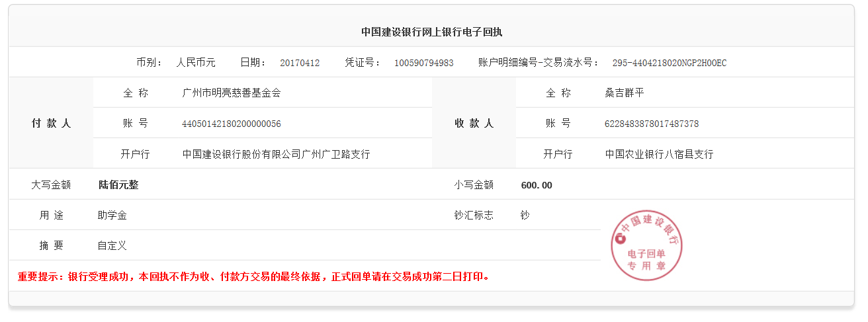Select payer bank 中国建设银行股份有限公司广州广卫路支行
This screenshot has width=868, height=322.
276,155
